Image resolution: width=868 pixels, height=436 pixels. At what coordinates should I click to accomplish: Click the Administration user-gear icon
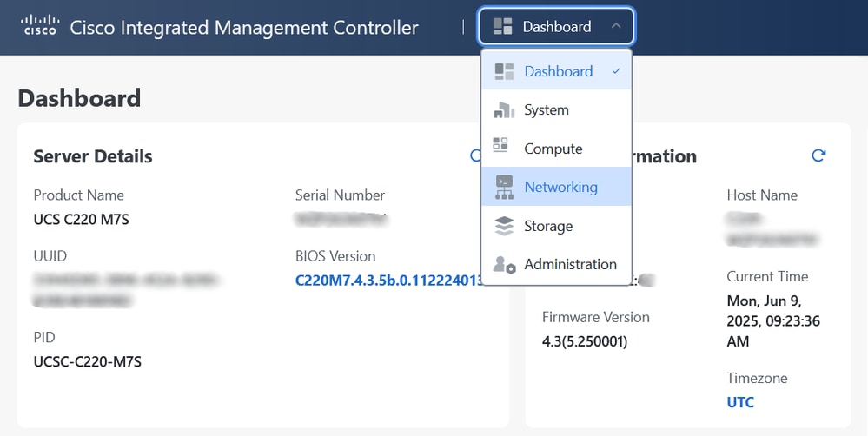(x=504, y=265)
